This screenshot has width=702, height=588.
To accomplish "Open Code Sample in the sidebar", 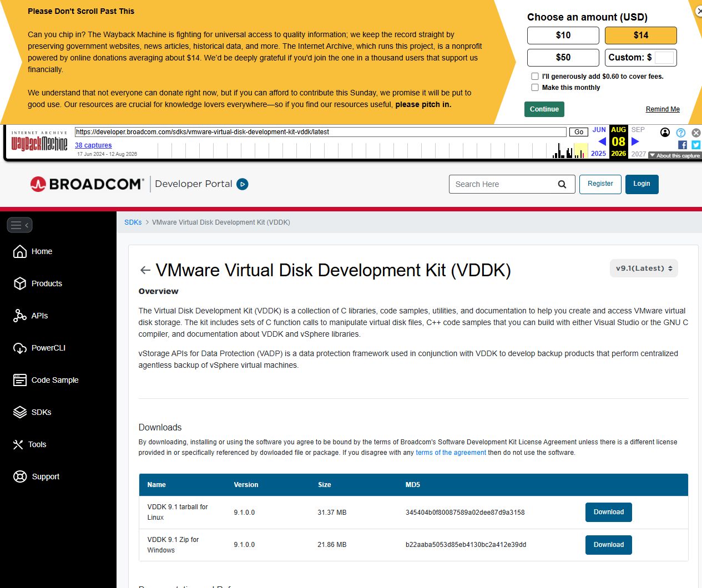I will pyautogui.click(x=55, y=380).
